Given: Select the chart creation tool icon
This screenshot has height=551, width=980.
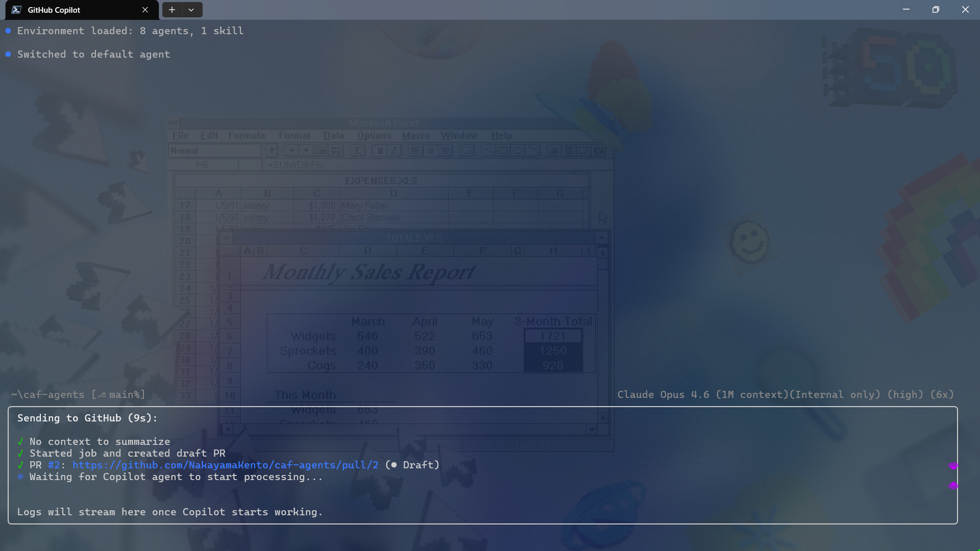Looking at the screenshot, I should pyautogui.click(x=554, y=151).
